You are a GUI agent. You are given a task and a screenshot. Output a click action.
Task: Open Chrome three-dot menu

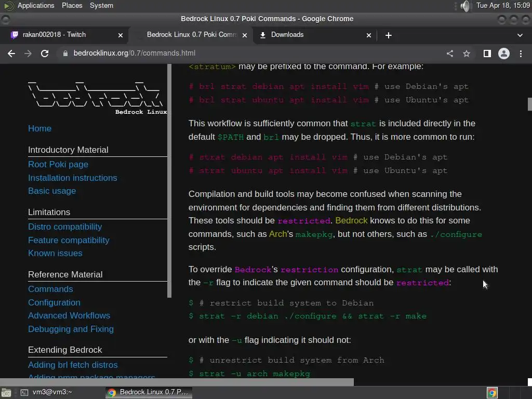(x=521, y=54)
